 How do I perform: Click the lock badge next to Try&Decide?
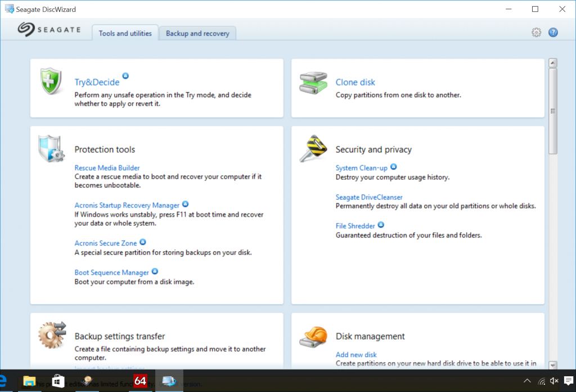pyautogui.click(x=125, y=76)
